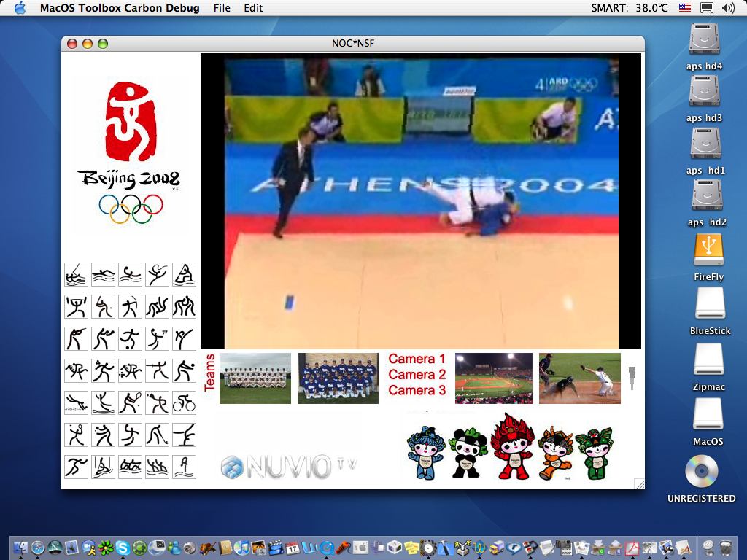The height and width of the screenshot is (560, 747).
Task: Click the orange Yingying mascot
Action: point(555,453)
